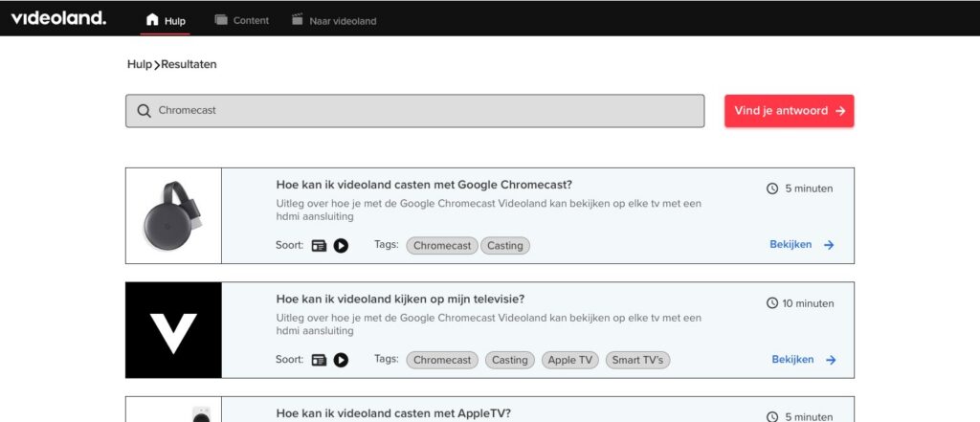Open the Google Chromecast device thumbnail
The image size is (980, 422).
[x=174, y=215]
